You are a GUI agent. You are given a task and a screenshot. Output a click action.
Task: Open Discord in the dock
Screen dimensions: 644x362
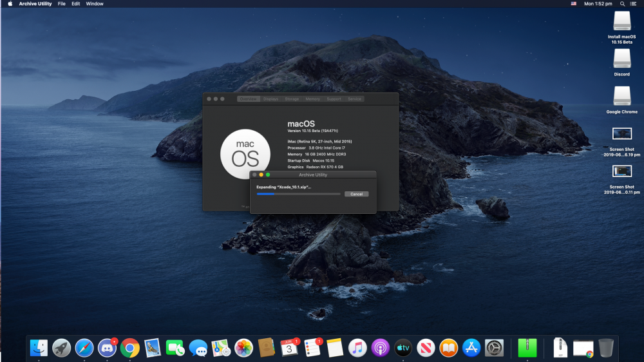[107, 348]
